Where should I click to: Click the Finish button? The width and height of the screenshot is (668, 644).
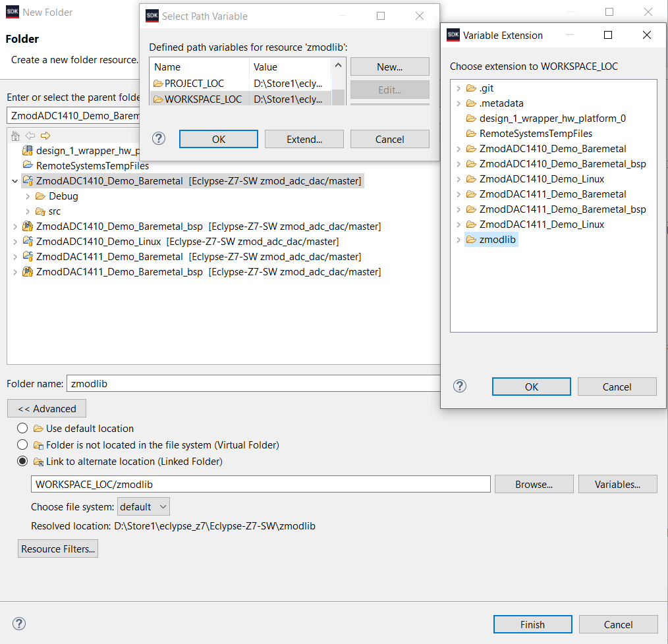coord(532,624)
